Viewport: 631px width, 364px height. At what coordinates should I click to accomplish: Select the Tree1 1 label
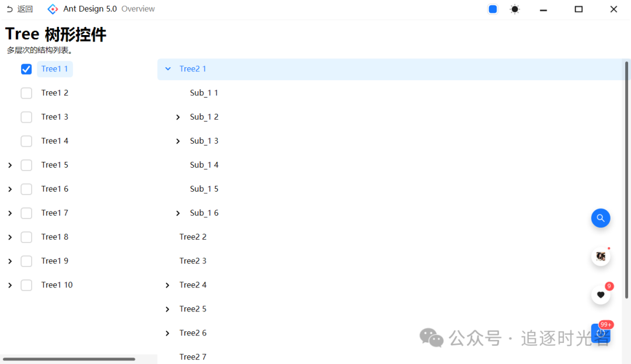pyautogui.click(x=55, y=69)
